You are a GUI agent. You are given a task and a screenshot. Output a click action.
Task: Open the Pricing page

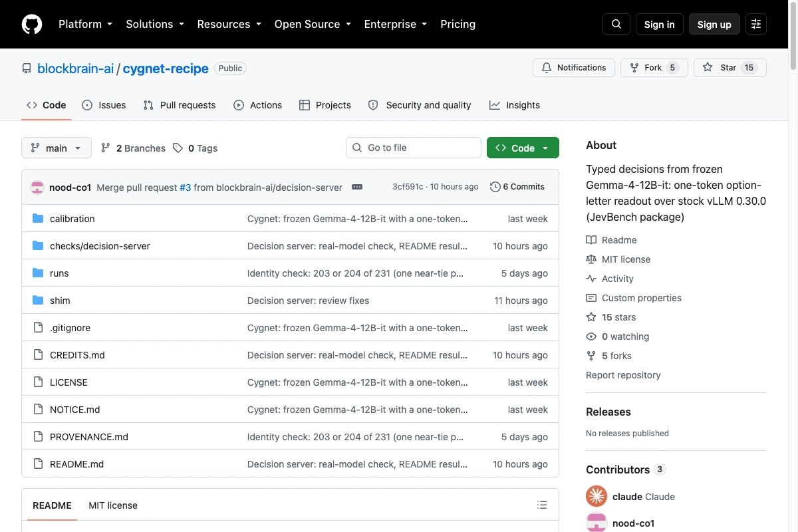(458, 24)
